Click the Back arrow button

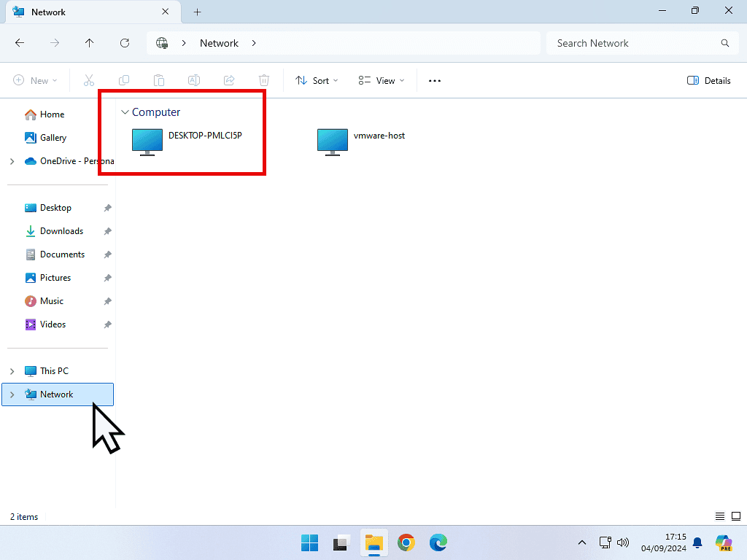[20, 43]
